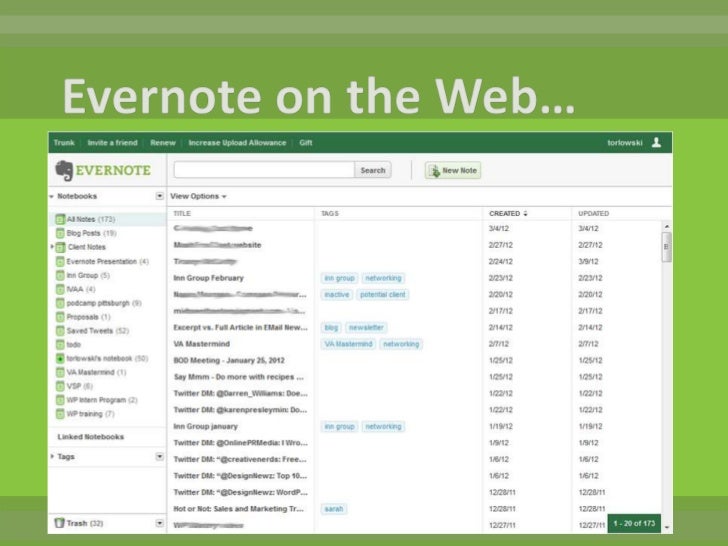Image resolution: width=728 pixels, height=546 pixels.
Task: Click the todo notebook icon
Action: 60,344
